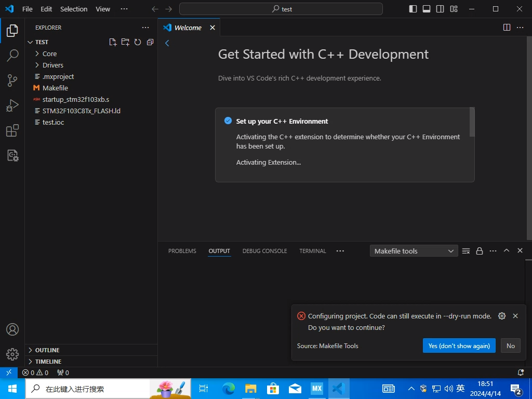
Task: Collapse all folders in Explorer
Action: click(x=150, y=42)
